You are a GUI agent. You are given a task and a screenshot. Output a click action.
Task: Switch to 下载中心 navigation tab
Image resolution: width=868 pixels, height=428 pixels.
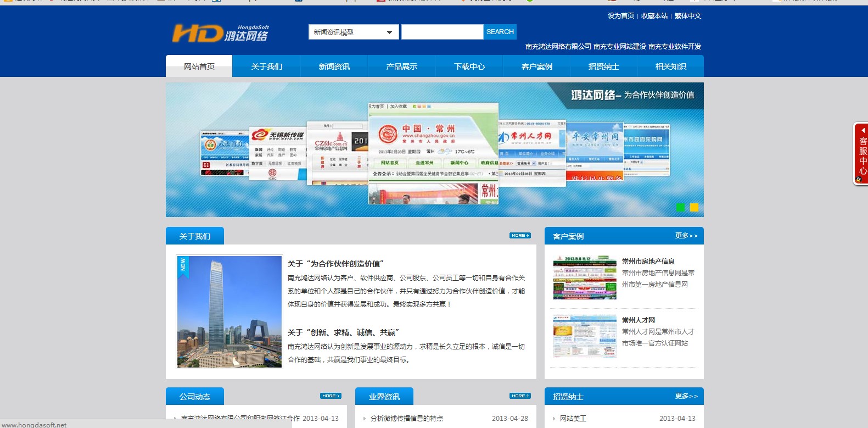coord(469,66)
